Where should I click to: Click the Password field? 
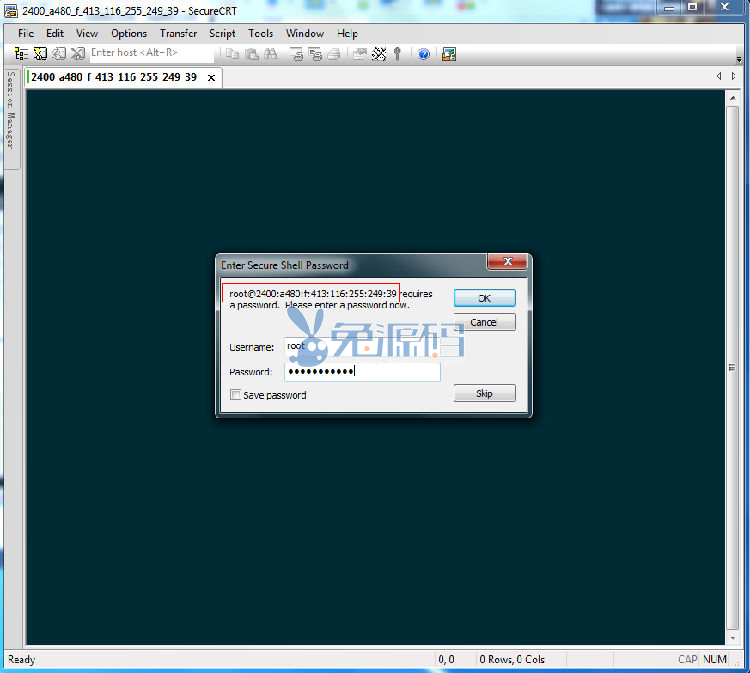pos(363,372)
